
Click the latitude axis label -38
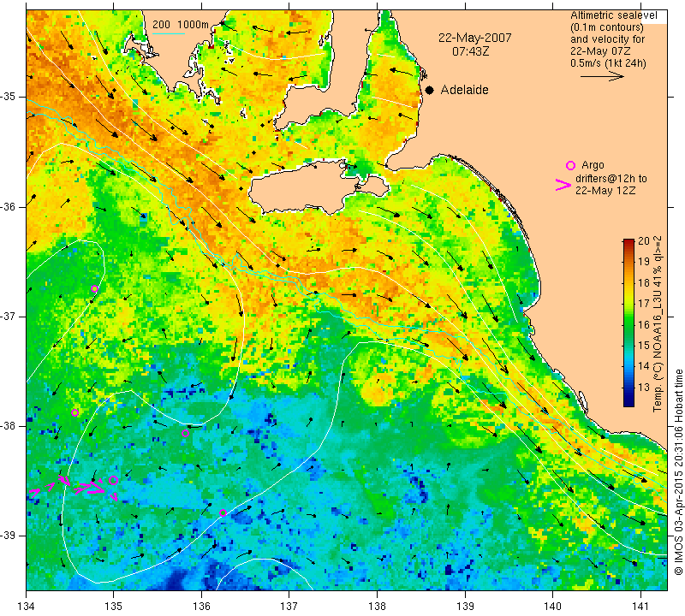(x=9, y=426)
